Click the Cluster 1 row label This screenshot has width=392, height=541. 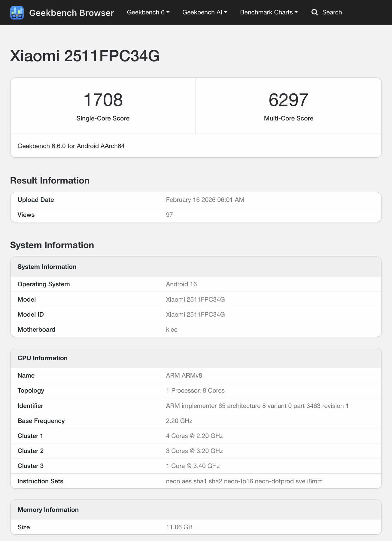pos(30,436)
